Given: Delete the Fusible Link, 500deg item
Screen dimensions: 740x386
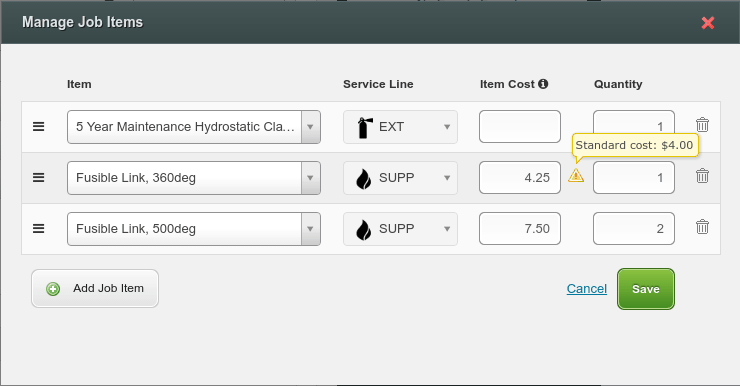Looking at the screenshot, I should 702,227.
